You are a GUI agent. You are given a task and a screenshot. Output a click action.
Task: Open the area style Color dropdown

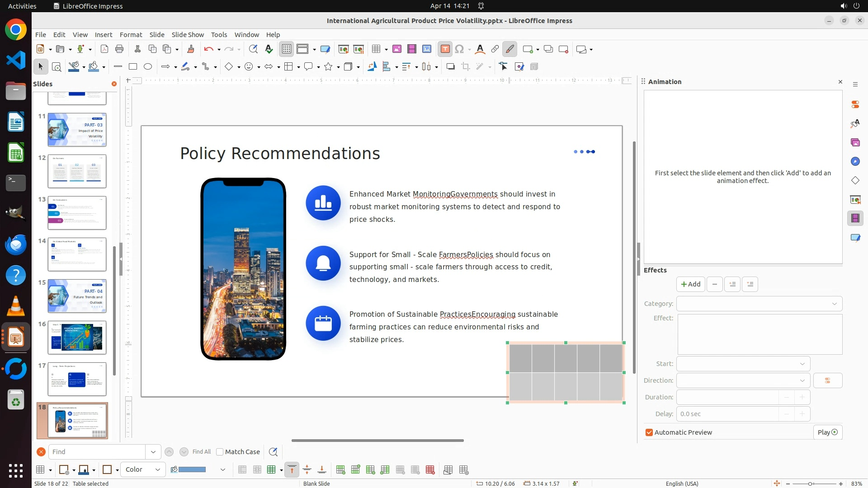[x=143, y=469]
